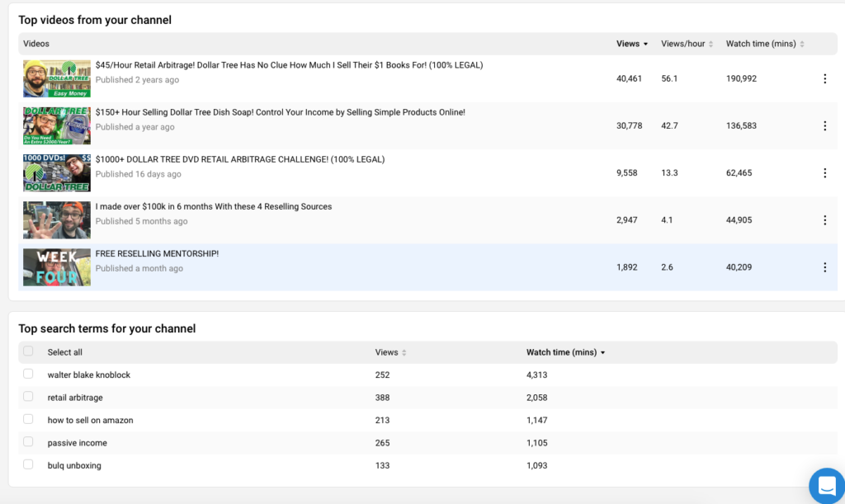Image resolution: width=845 pixels, height=504 pixels.
Task: Click the 40,461 views value
Action: point(629,78)
